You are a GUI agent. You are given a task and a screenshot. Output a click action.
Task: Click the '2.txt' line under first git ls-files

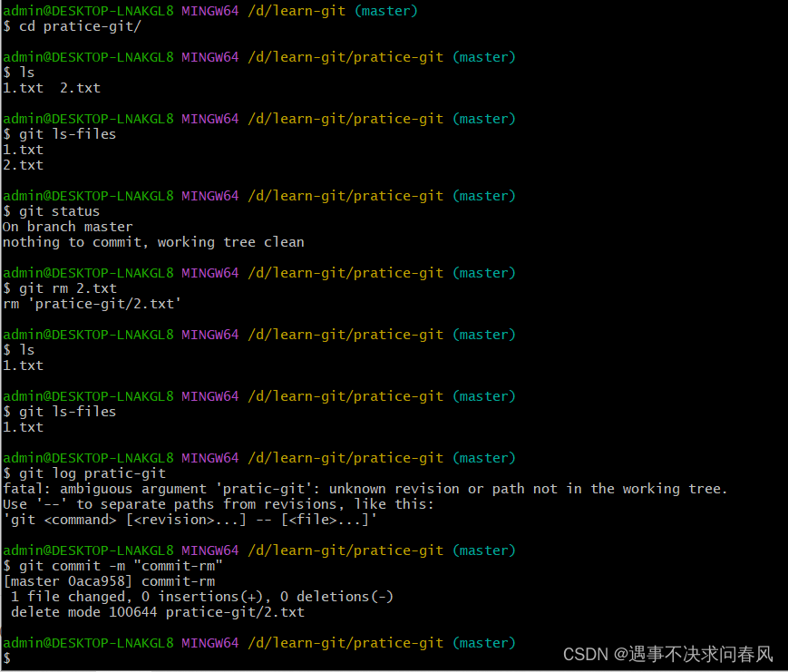click(x=23, y=165)
